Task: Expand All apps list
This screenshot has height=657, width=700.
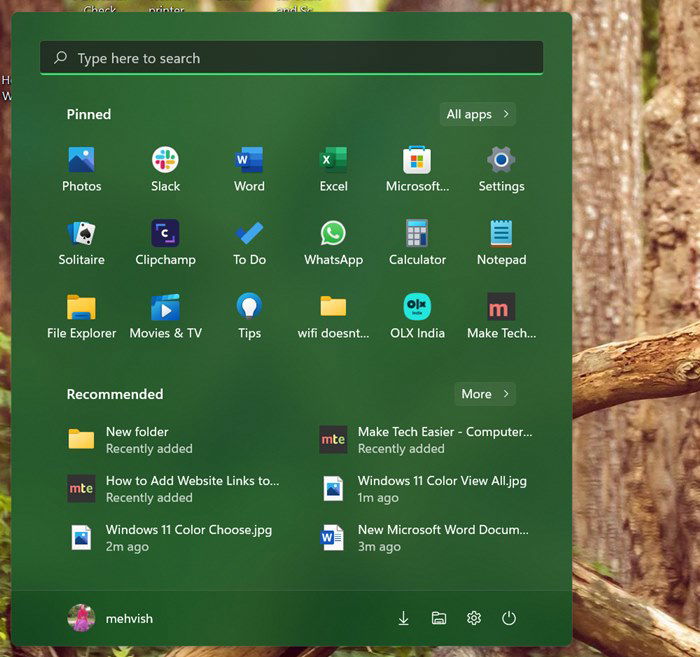Action: [478, 114]
